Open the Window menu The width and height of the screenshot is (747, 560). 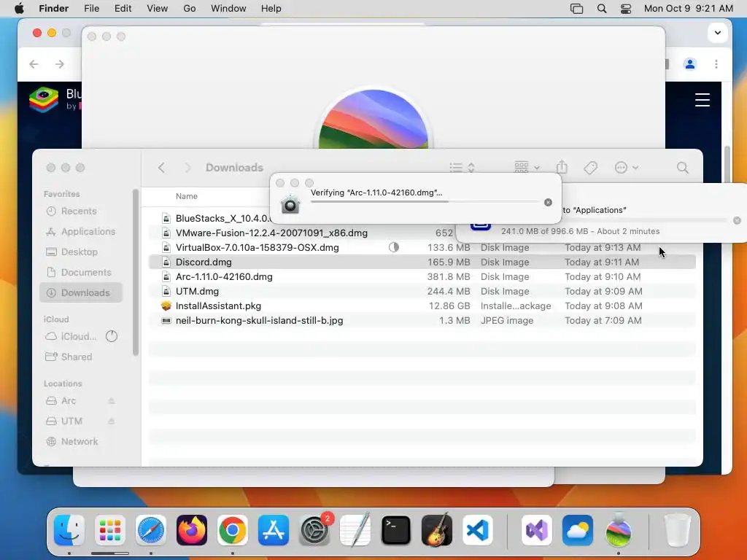click(228, 9)
